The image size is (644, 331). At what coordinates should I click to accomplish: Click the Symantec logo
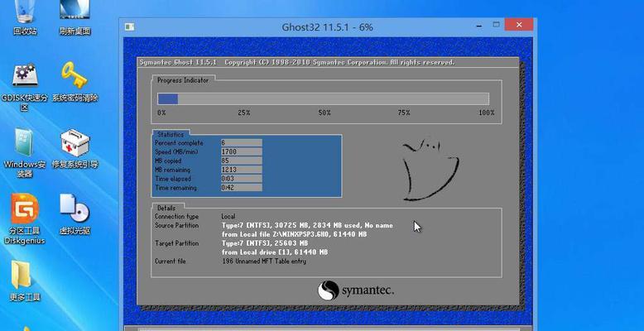[356, 290]
